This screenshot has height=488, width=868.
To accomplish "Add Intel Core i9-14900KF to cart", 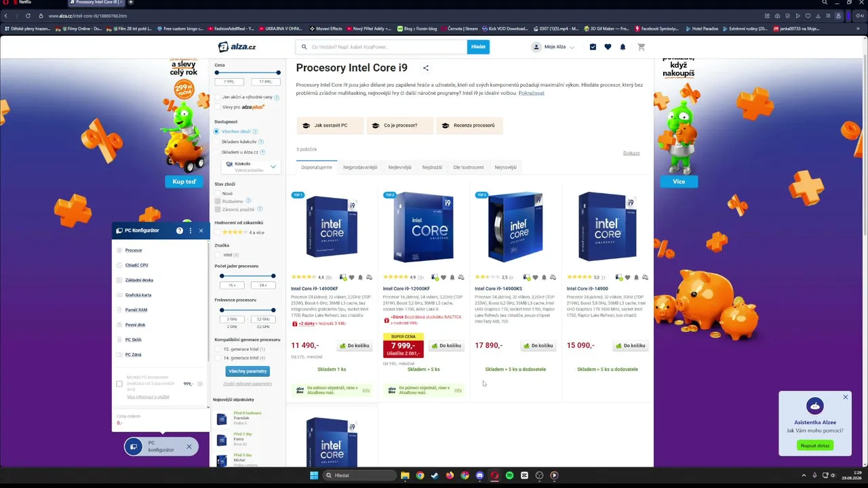I will pos(355,346).
